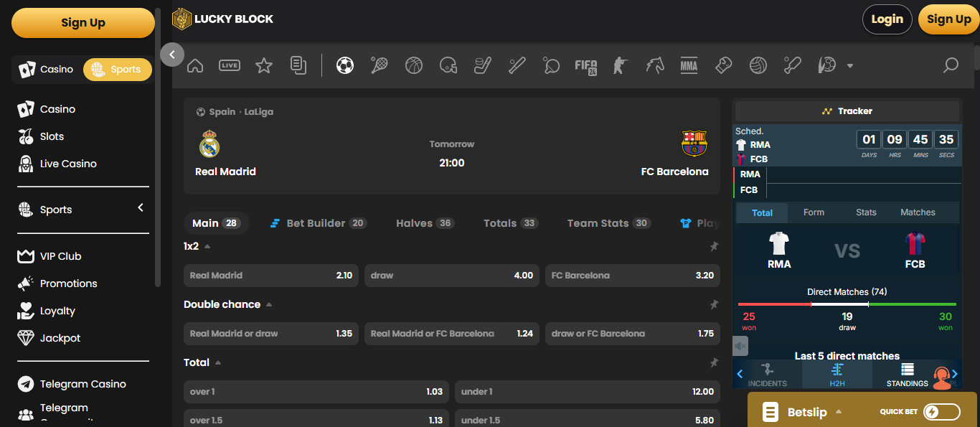Open the FIFA 24 esports icon

tap(586, 67)
